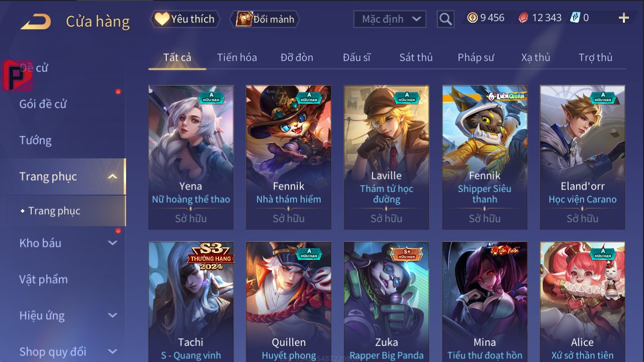This screenshot has height=362, width=644.
Task: Collapse the Trang phục sidebar section
Action: pos(113,176)
